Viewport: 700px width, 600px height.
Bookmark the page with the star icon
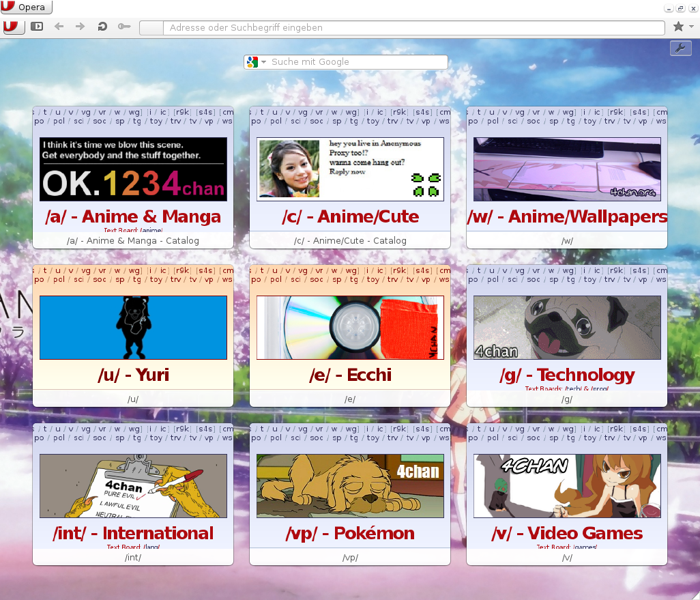point(678,27)
